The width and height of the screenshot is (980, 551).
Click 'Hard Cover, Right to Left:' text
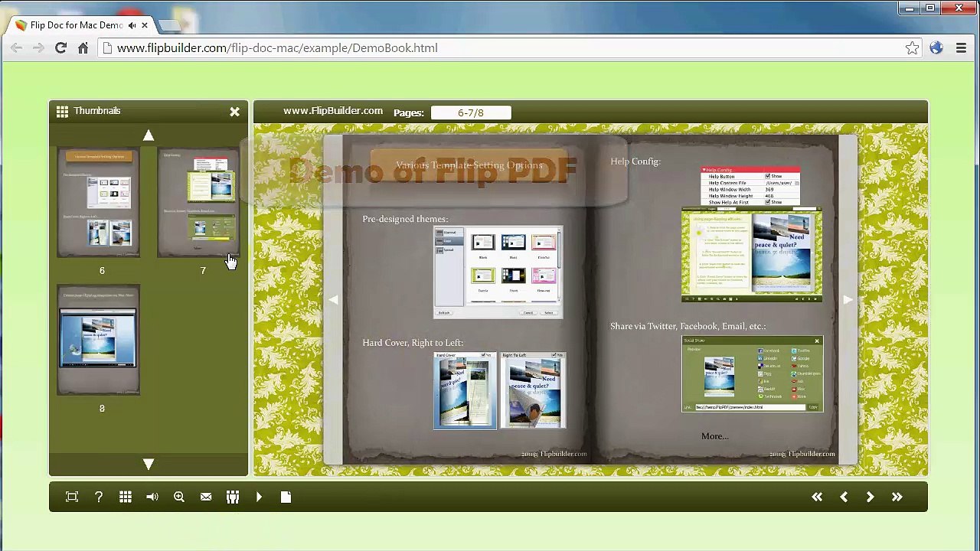[x=413, y=343]
